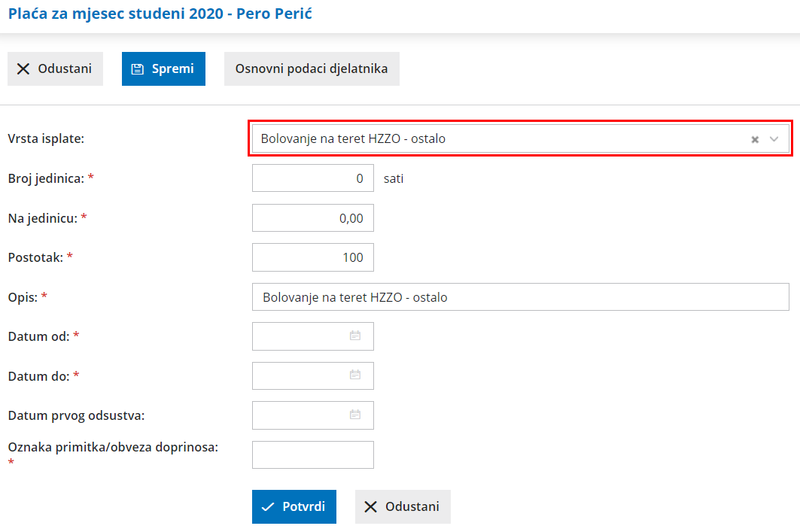Click the Datum prvog odsustva field

click(301, 415)
